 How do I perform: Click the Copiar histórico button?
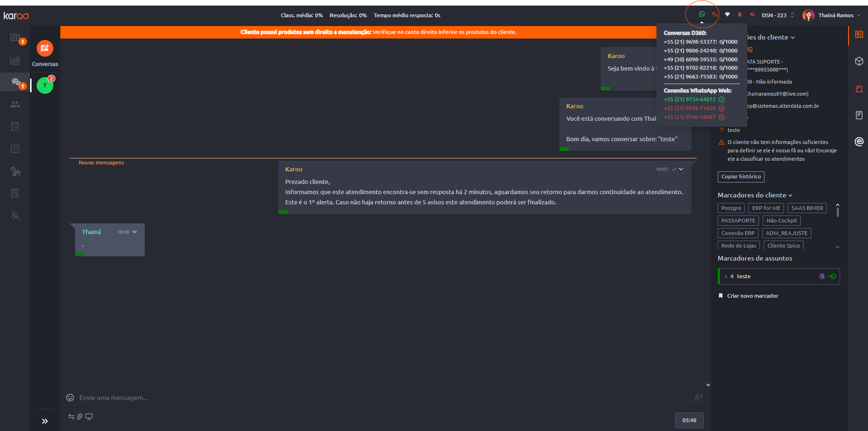pyautogui.click(x=741, y=176)
